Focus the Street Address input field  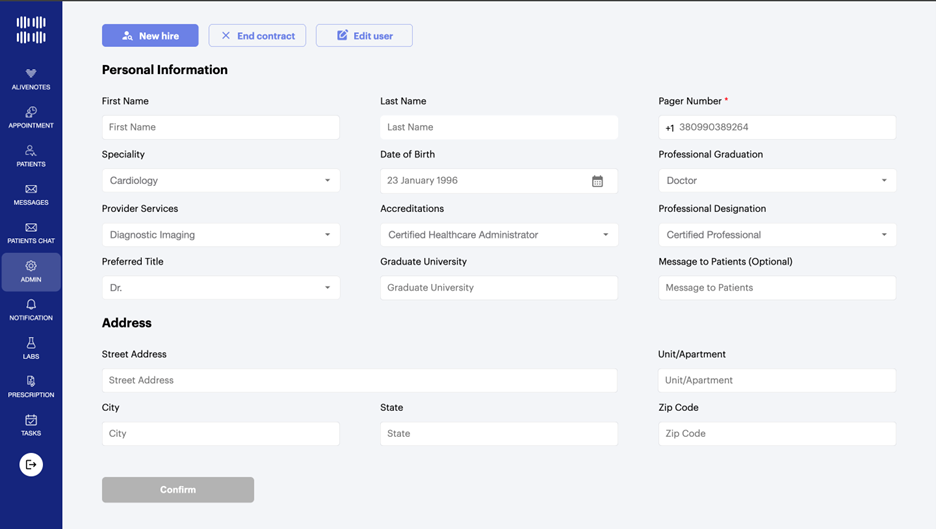[x=359, y=381]
